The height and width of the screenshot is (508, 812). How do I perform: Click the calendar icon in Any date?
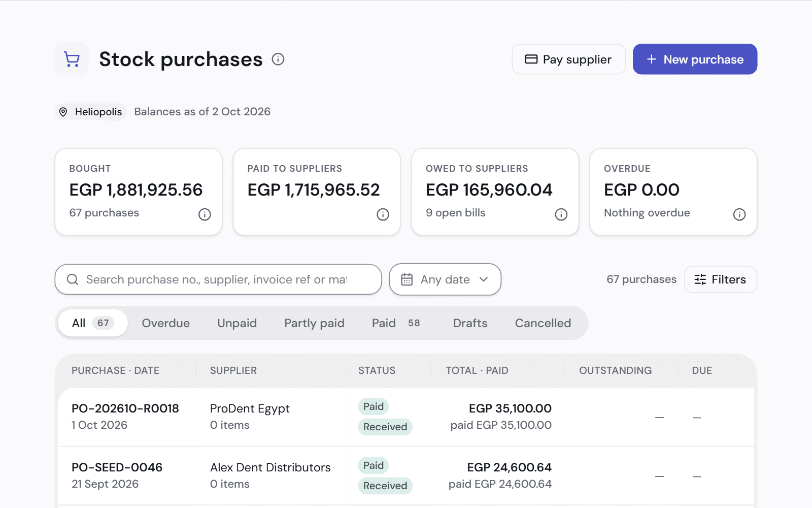point(407,279)
